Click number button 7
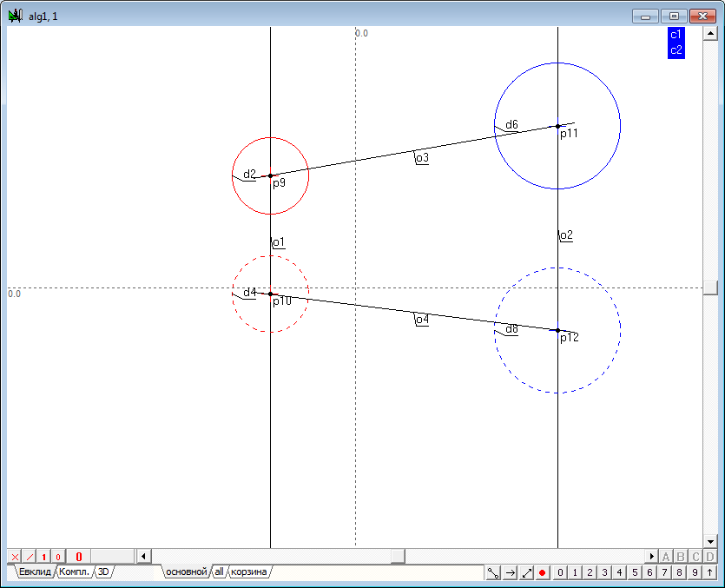This screenshot has height=588, width=725. pyautogui.click(x=664, y=572)
